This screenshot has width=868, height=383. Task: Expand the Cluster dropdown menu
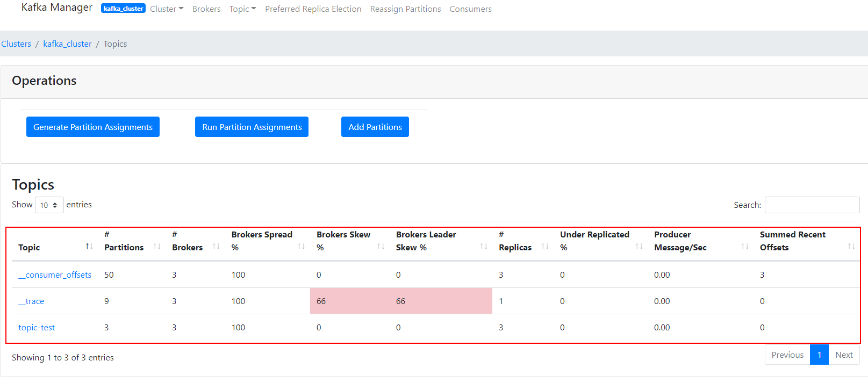click(167, 9)
